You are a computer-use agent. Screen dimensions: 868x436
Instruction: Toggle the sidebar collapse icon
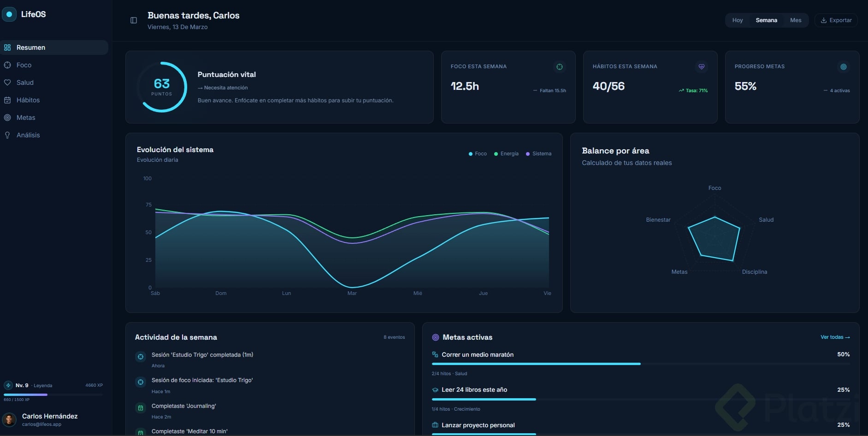[x=134, y=20]
